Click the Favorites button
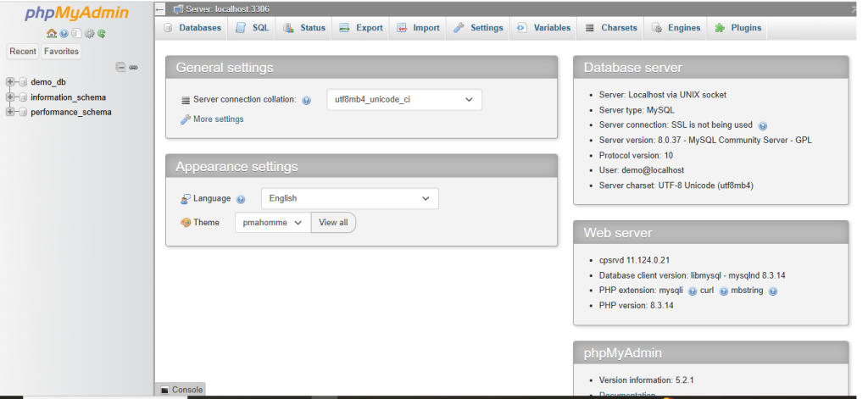The image size is (868, 399). [x=61, y=52]
